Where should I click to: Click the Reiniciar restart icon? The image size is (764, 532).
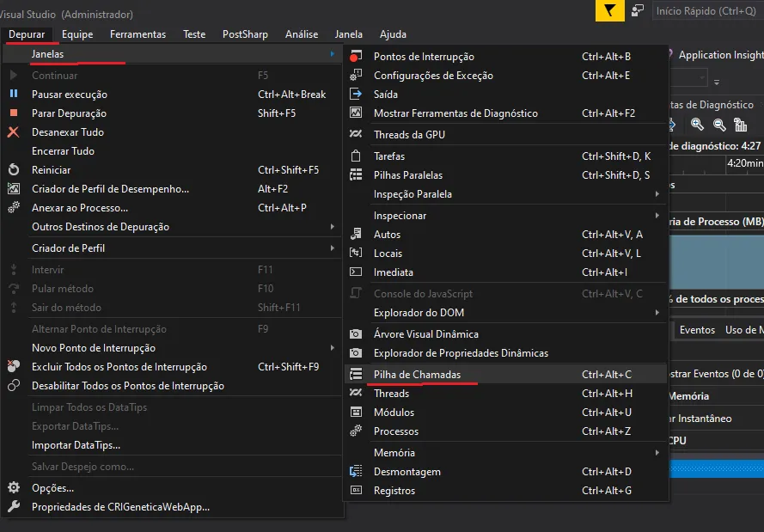tap(14, 170)
